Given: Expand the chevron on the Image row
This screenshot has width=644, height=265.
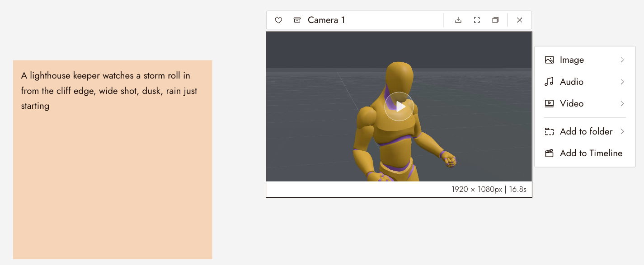Looking at the screenshot, I should pos(622,60).
